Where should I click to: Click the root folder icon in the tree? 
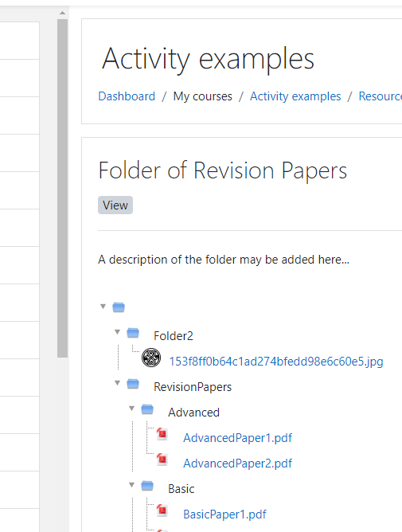(119, 307)
